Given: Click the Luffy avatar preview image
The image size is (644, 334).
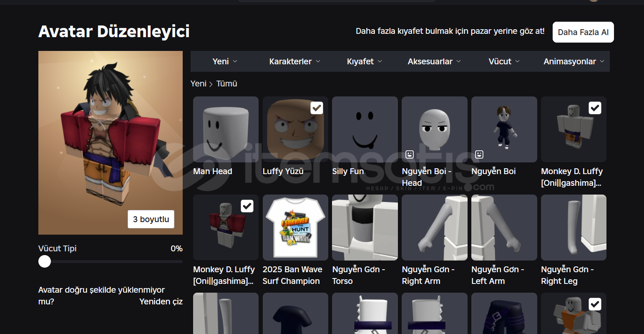Looking at the screenshot, I should (111, 143).
